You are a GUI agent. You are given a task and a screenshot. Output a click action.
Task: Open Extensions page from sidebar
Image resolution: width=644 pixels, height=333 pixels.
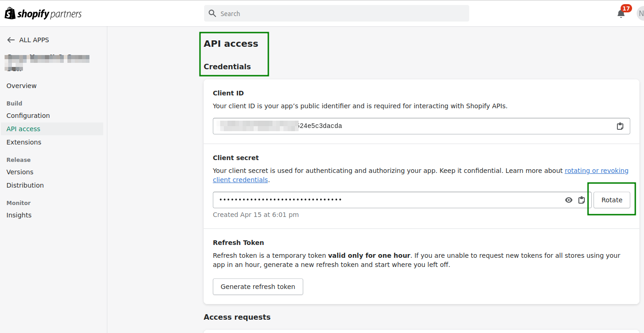tap(24, 142)
